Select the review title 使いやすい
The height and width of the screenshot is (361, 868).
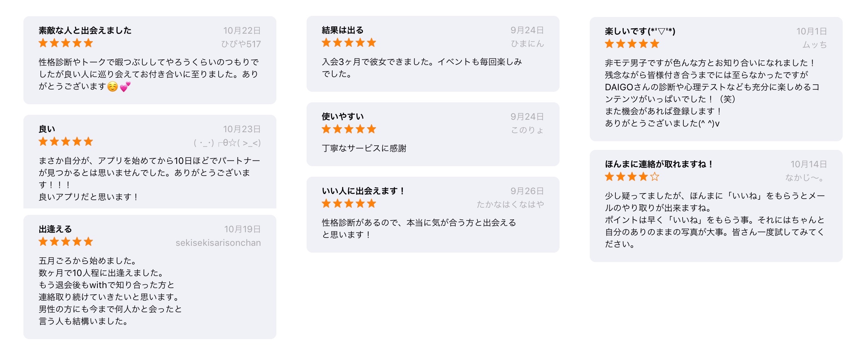tap(342, 117)
